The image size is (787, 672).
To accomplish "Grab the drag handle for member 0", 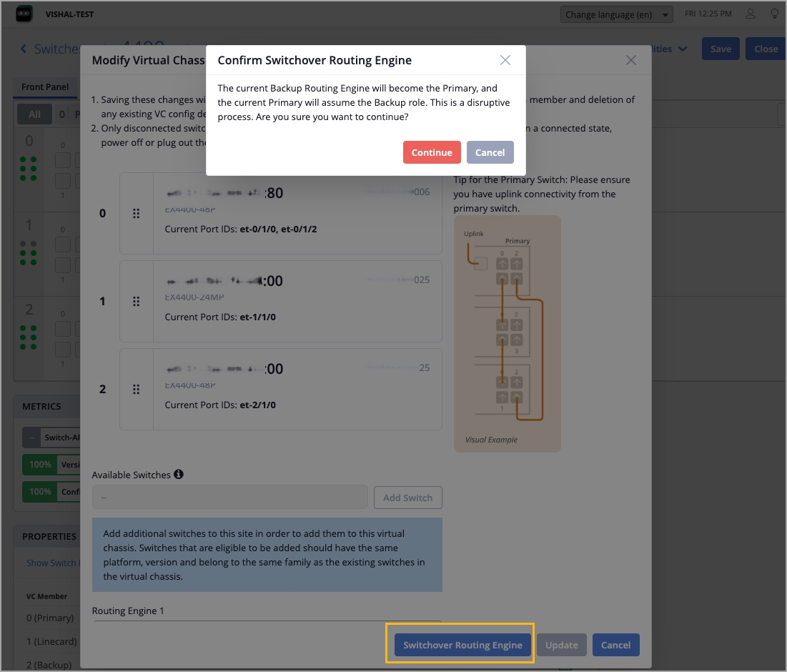I will [x=137, y=213].
